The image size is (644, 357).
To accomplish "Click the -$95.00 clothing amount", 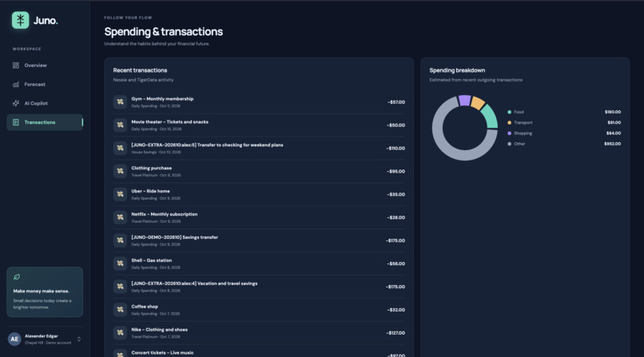I will [x=396, y=171].
